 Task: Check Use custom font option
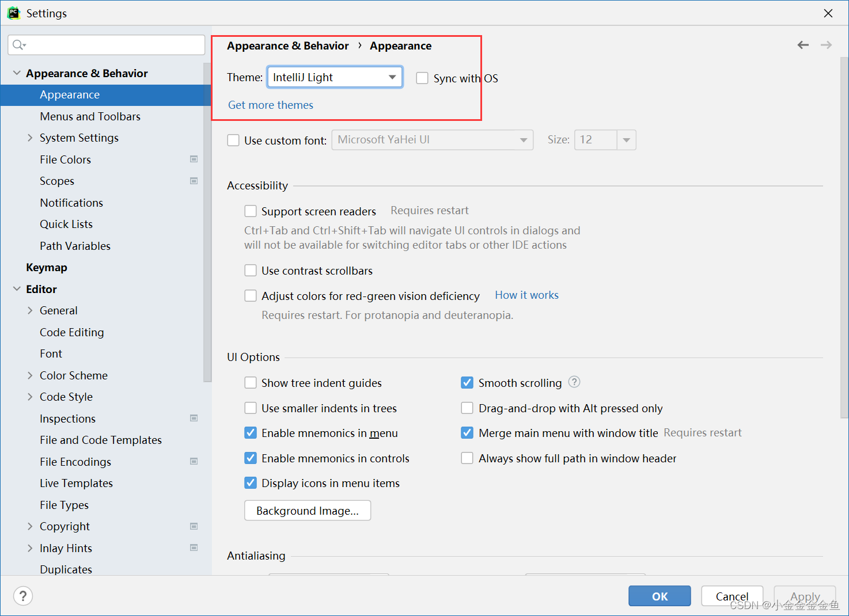point(233,140)
